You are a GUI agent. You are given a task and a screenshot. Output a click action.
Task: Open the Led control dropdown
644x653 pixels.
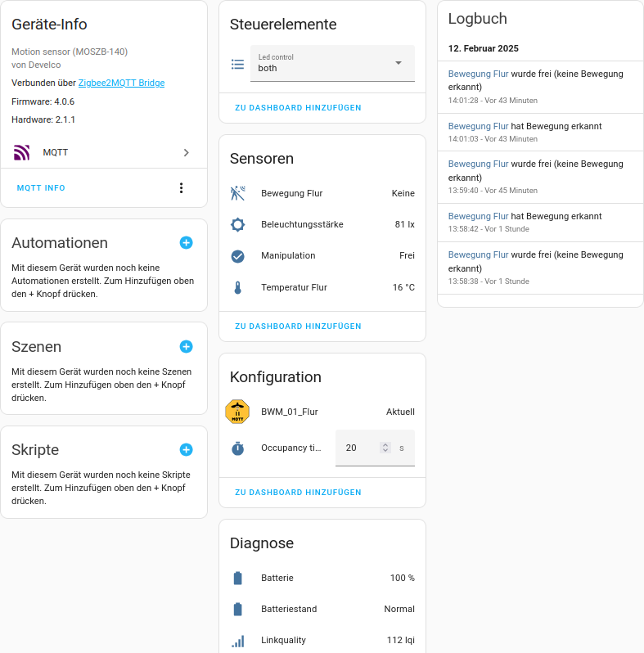(332, 63)
